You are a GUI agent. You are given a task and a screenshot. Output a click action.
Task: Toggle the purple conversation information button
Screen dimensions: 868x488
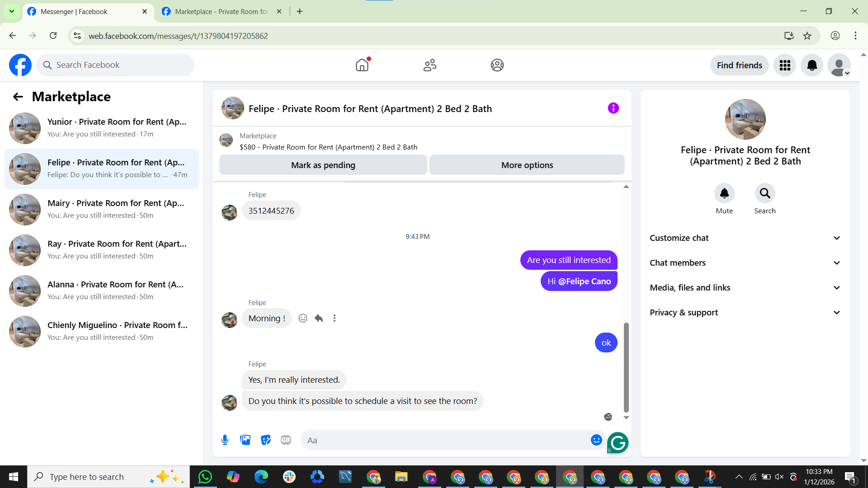tap(613, 108)
